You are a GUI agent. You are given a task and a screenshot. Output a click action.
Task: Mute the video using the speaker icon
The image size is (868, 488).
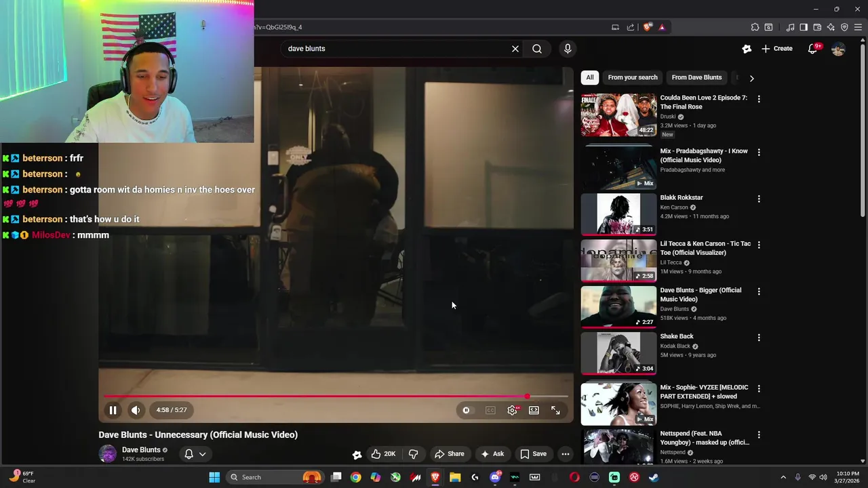(136, 410)
